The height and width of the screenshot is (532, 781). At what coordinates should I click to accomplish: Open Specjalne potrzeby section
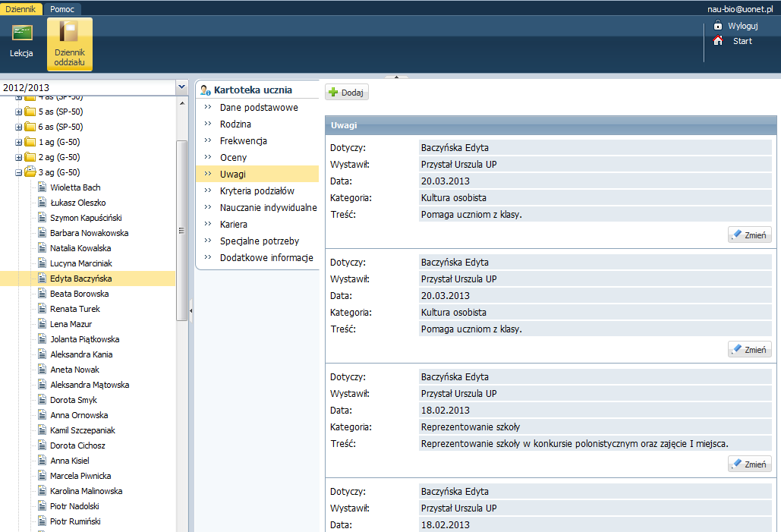(x=260, y=241)
